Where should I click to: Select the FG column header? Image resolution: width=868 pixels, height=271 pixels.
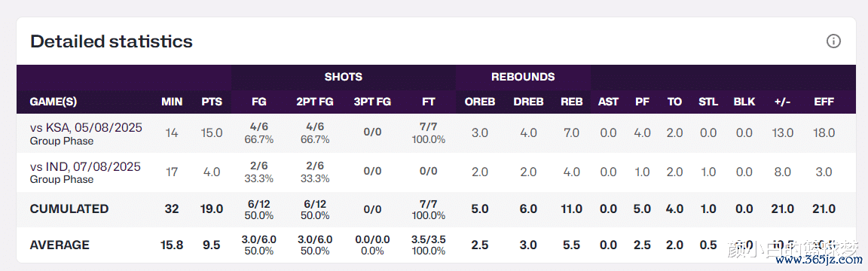click(258, 102)
